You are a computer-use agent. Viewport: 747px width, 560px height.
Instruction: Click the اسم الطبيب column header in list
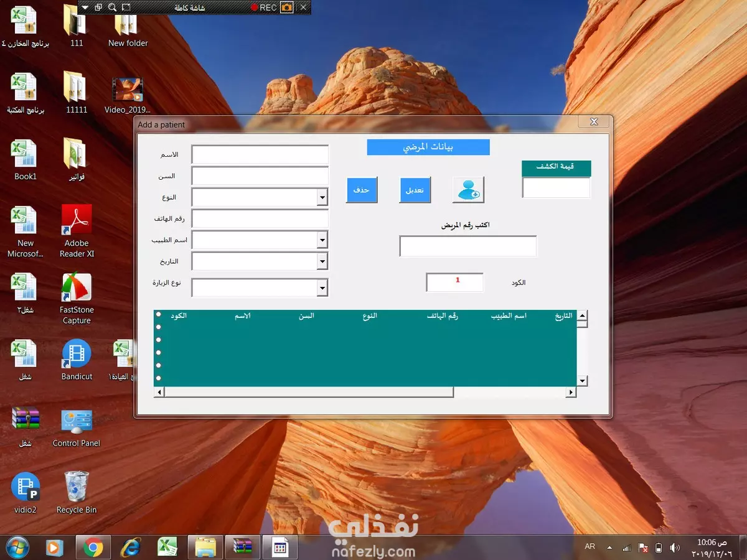tap(509, 315)
